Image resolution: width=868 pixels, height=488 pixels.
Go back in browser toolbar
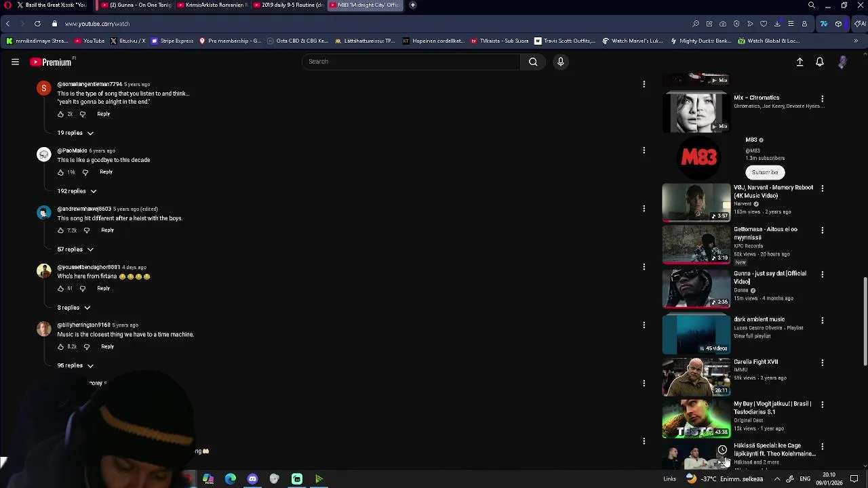coord(7,24)
